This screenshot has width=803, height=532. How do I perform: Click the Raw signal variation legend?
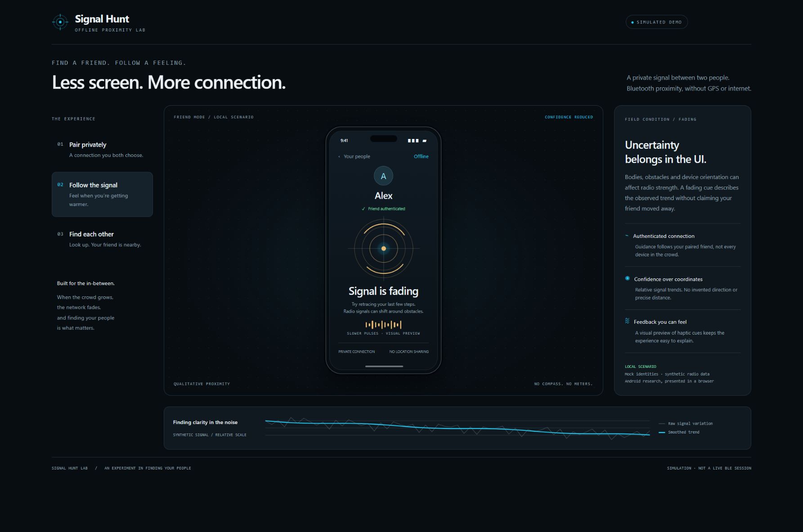[x=686, y=424]
